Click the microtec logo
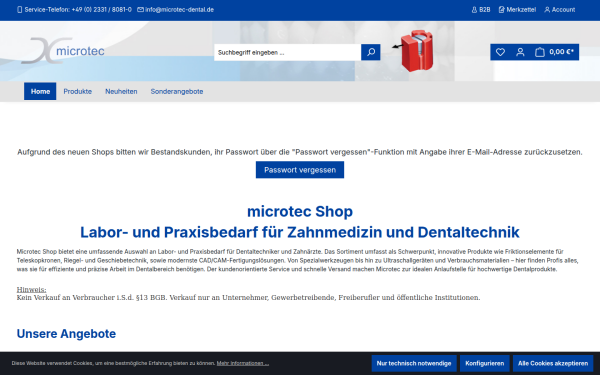 point(63,51)
